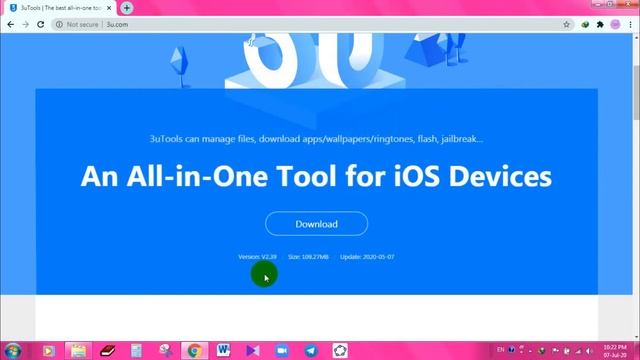Go back to previous page
This screenshot has height=360, width=640.
[11, 24]
